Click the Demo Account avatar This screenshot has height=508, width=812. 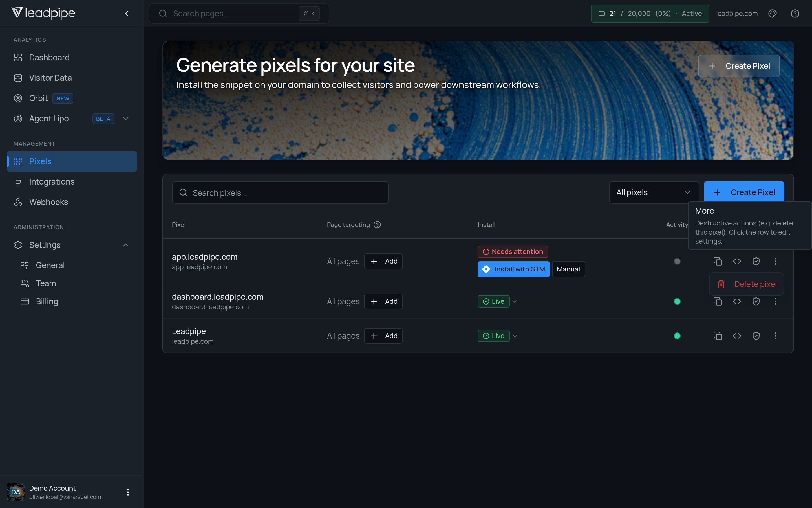point(16,492)
